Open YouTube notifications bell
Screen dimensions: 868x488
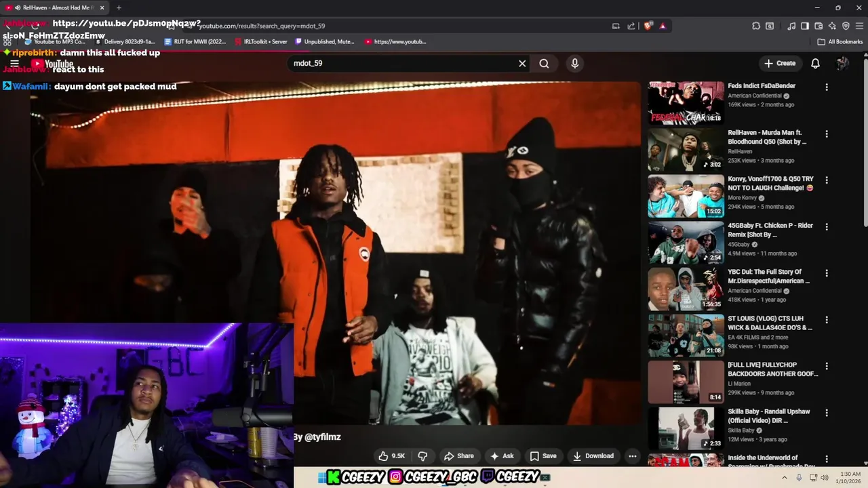tap(816, 63)
